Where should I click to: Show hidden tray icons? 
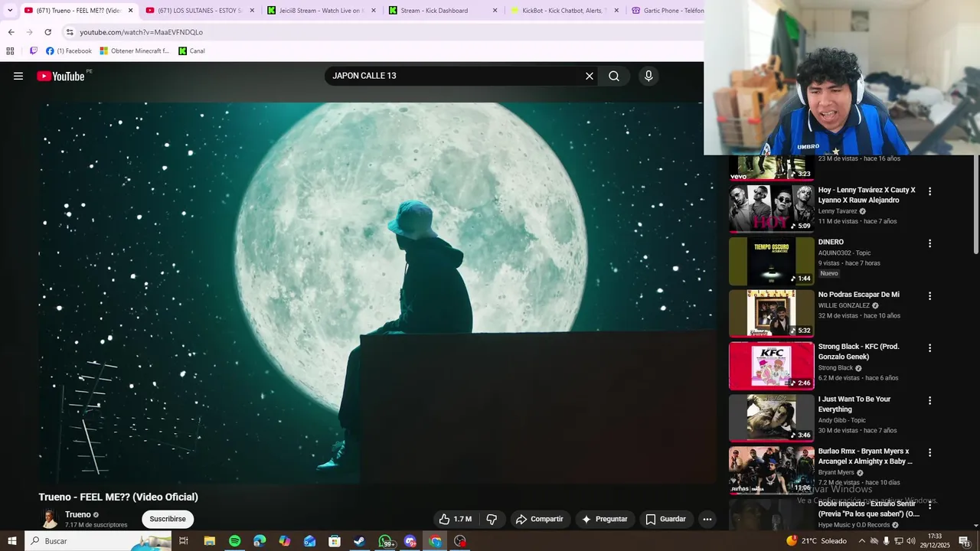pyautogui.click(x=861, y=541)
